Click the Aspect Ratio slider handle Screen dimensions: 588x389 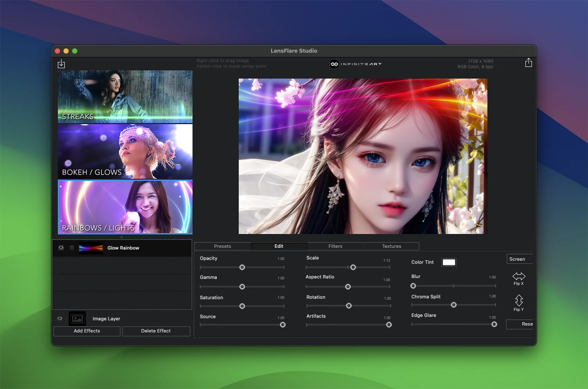click(x=348, y=287)
